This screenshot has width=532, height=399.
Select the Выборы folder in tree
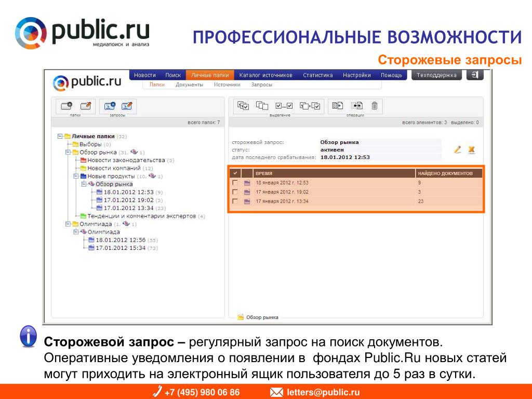click(x=90, y=144)
